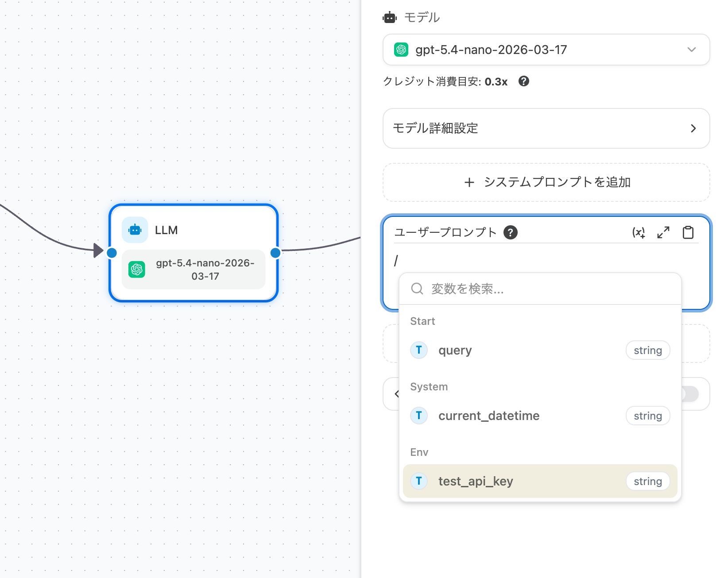728x578 pixels.
Task: Select the LLM node on the canvas
Action: coord(194,253)
